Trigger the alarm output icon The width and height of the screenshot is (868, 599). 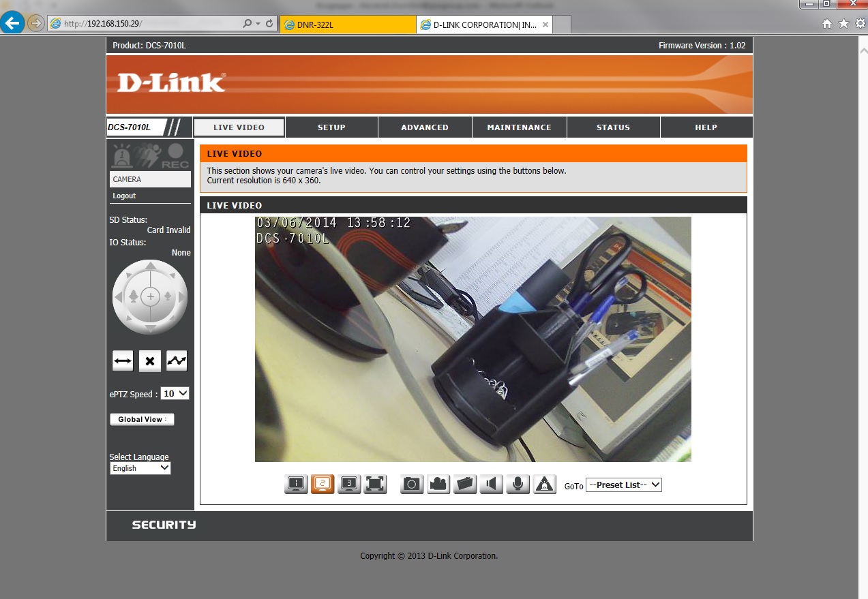pos(544,484)
